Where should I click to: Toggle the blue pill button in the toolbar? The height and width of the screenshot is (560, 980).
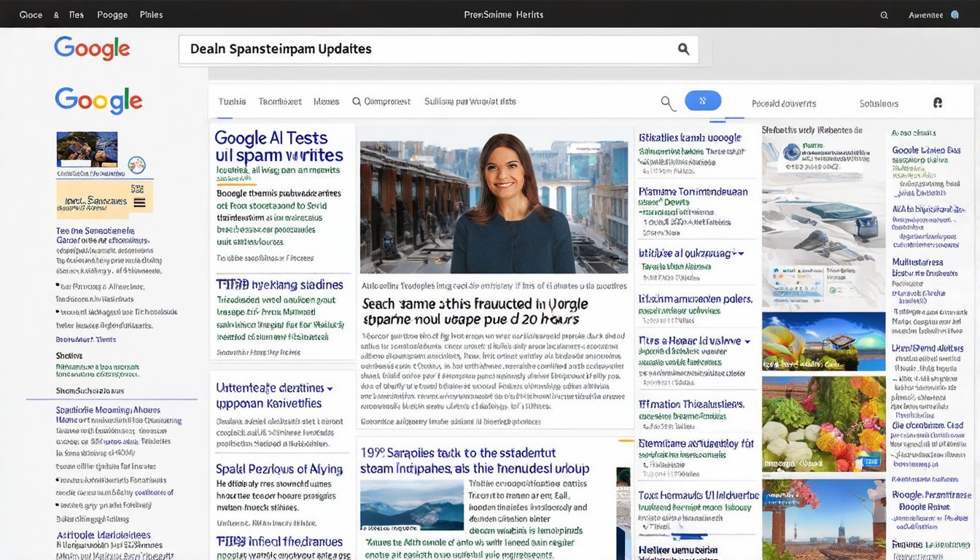pos(703,101)
